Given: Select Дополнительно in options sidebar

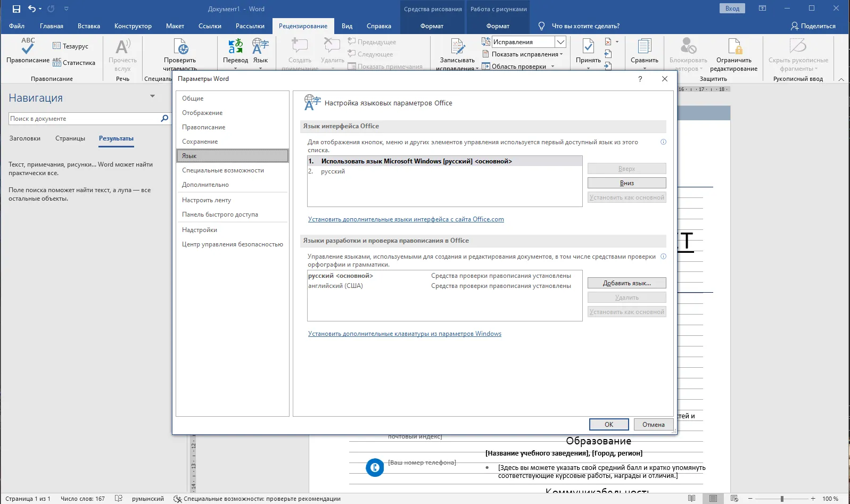Looking at the screenshot, I should pos(205,185).
